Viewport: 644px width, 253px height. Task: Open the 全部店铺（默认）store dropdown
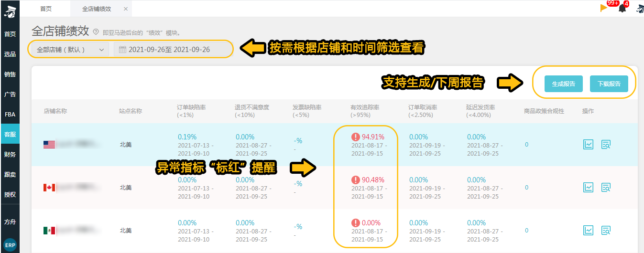click(70, 49)
